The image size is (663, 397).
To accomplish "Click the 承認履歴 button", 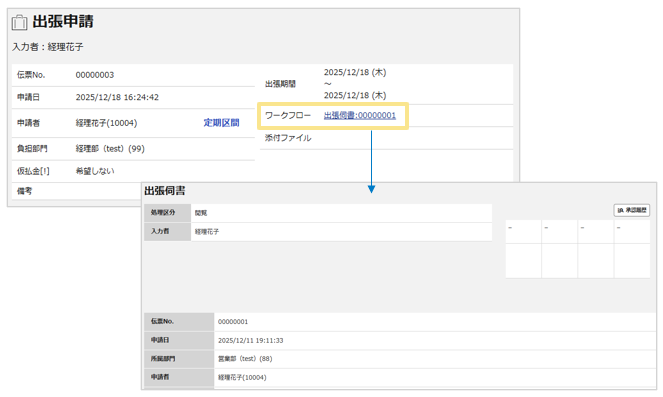I will [x=632, y=210].
